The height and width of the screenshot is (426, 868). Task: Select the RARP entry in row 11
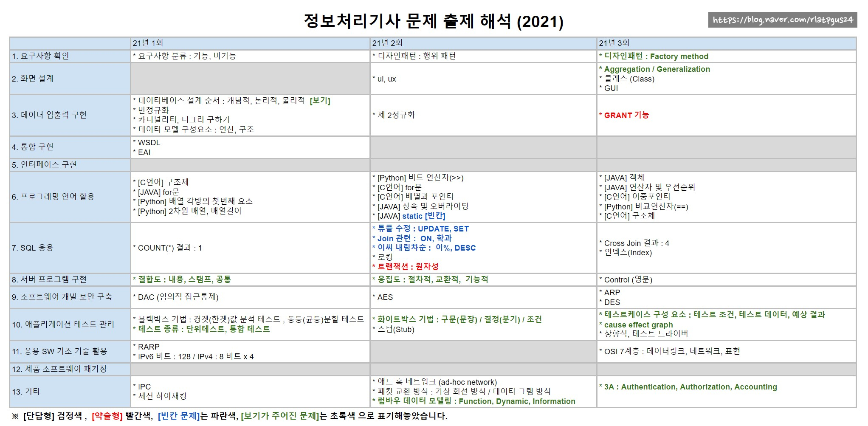[149, 347]
